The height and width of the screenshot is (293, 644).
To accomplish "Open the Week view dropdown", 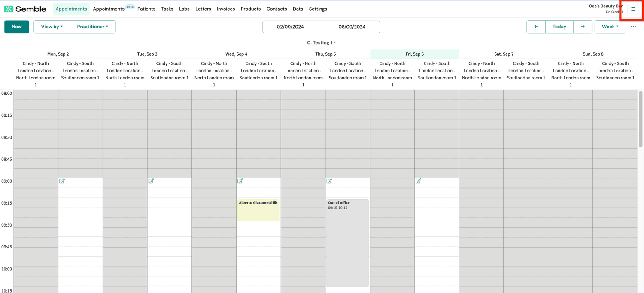I will click(x=610, y=27).
